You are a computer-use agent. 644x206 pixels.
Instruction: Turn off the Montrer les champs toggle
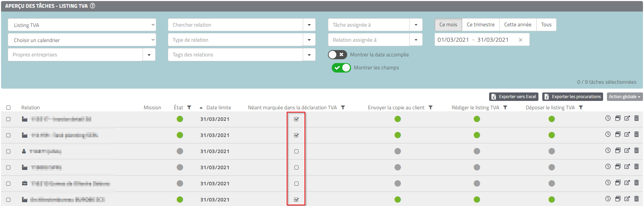341,68
